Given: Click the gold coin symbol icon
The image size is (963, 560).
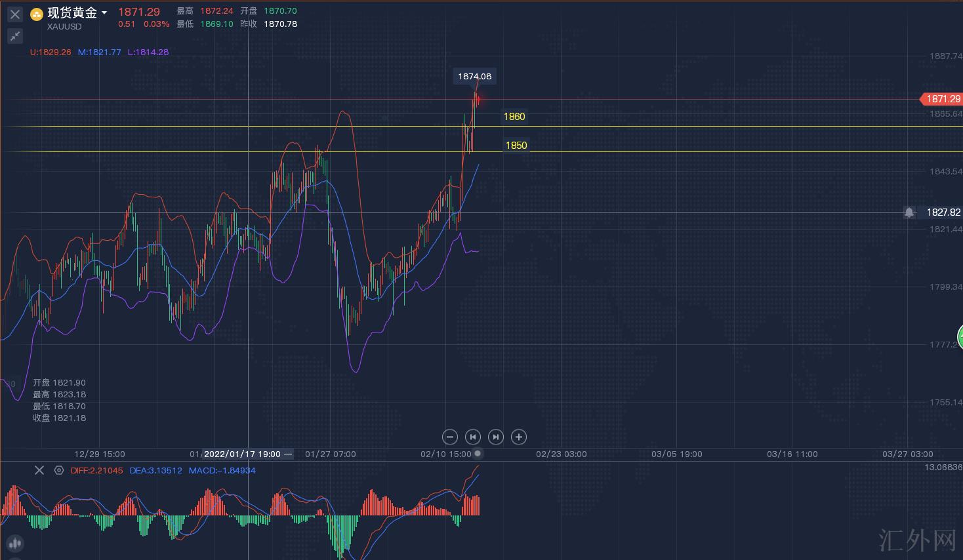Looking at the screenshot, I should (x=37, y=14).
